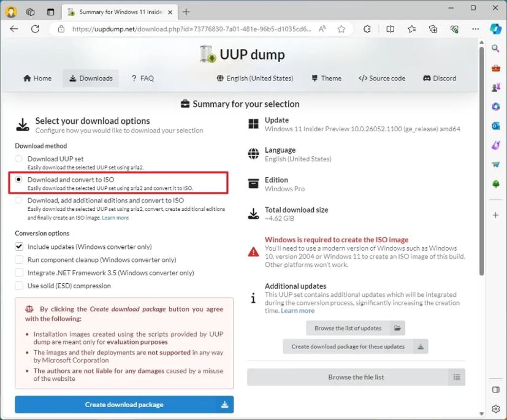Open sidebar green tree icon

click(x=496, y=184)
